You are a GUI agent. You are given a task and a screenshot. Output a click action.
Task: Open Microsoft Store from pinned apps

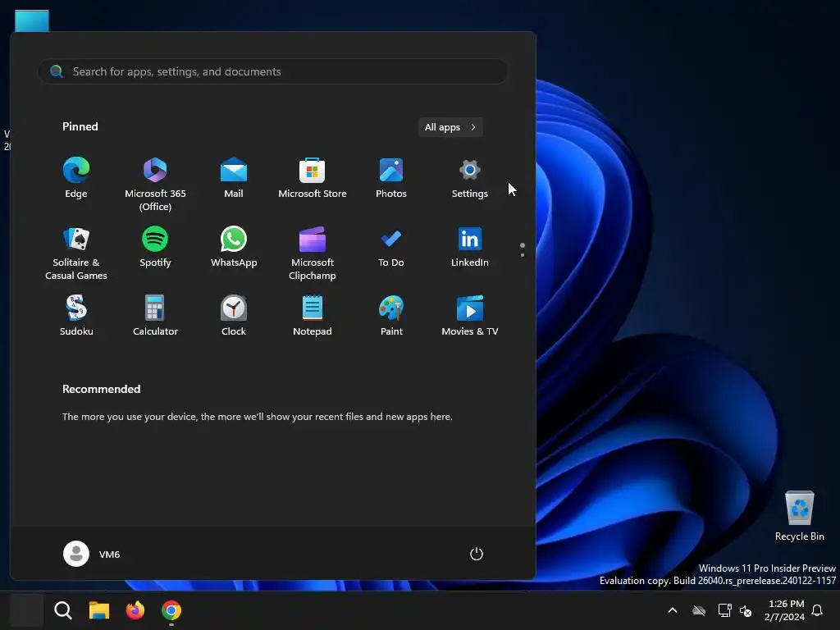click(313, 179)
